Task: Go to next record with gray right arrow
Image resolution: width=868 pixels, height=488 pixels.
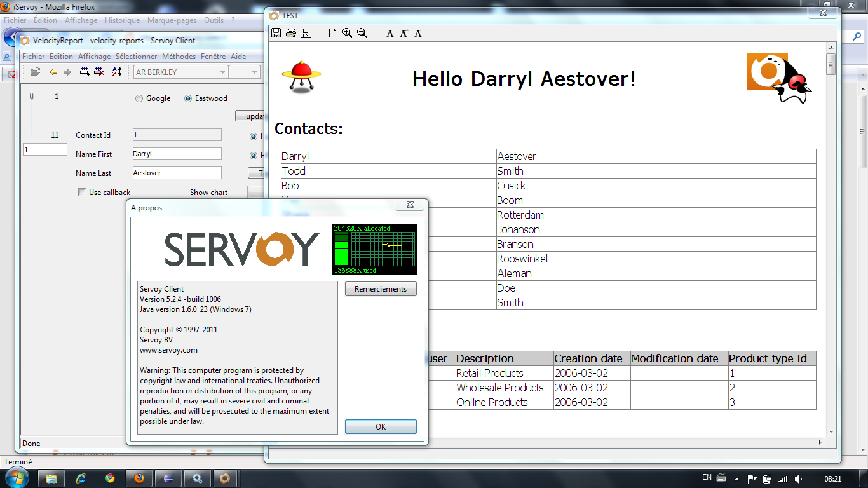Action: 67,72
